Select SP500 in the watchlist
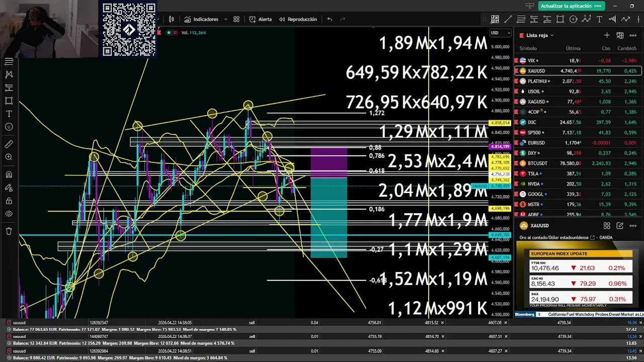This screenshot has width=644, height=362. click(578, 133)
